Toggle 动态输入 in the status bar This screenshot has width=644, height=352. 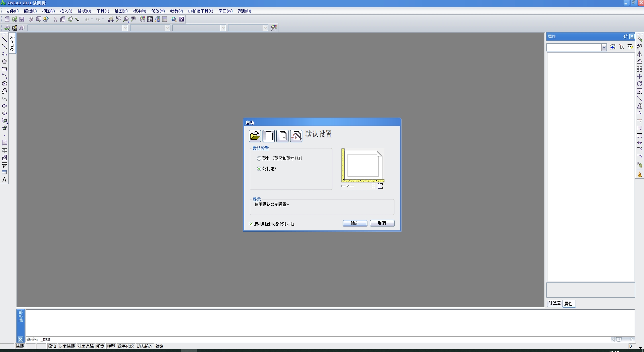pyautogui.click(x=144, y=346)
